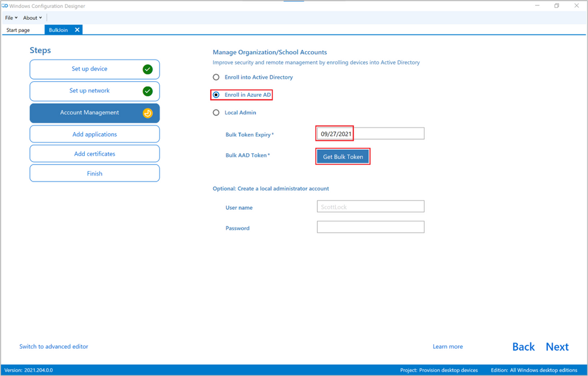Click the Bulk Token Expiry date field
The height and width of the screenshot is (376, 588).
point(370,133)
